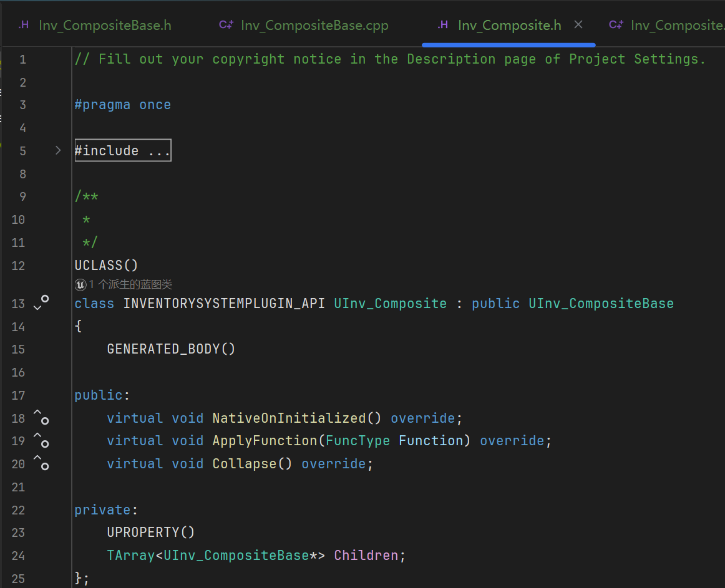Click UInv_CompositeBase in the class declaration
The image size is (725, 588).
point(601,304)
